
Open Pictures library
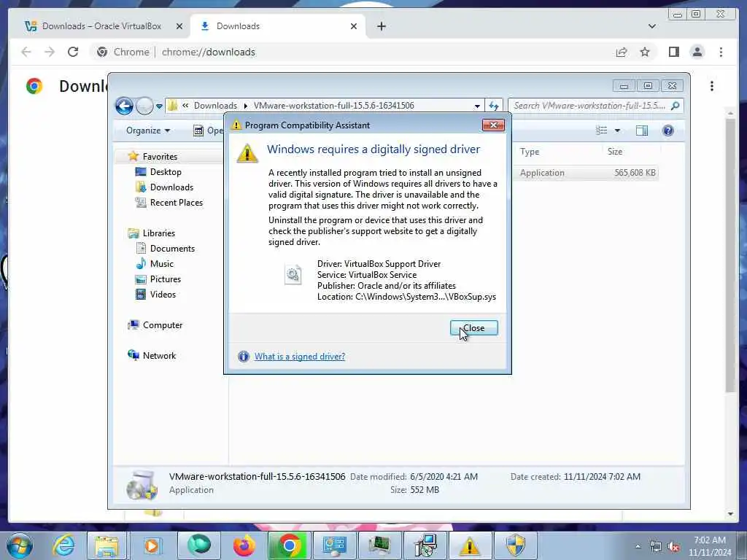click(x=166, y=279)
